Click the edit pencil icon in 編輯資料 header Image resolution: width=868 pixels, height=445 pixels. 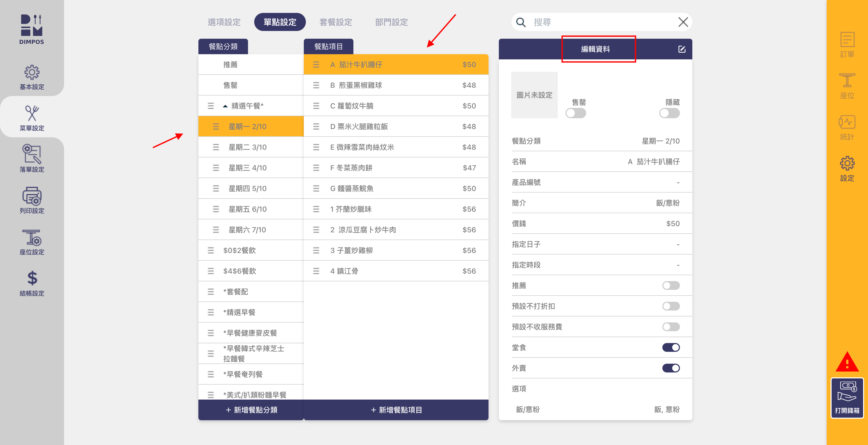tap(682, 49)
